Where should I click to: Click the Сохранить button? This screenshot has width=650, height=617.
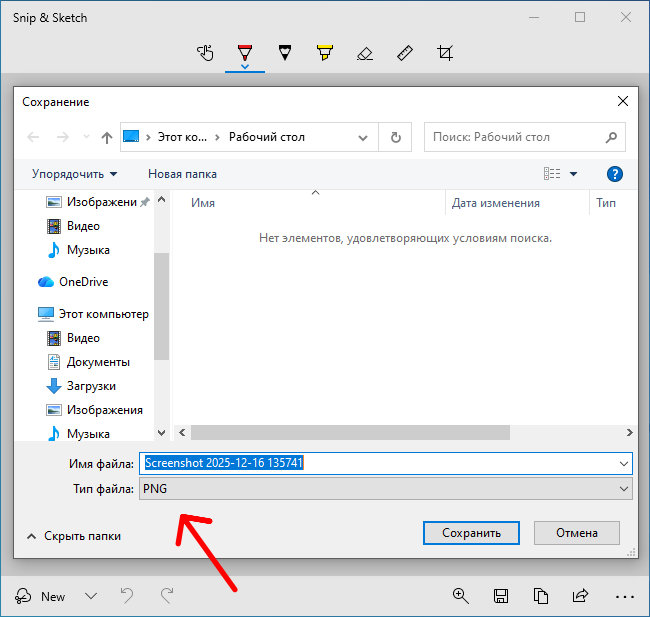pos(471,533)
